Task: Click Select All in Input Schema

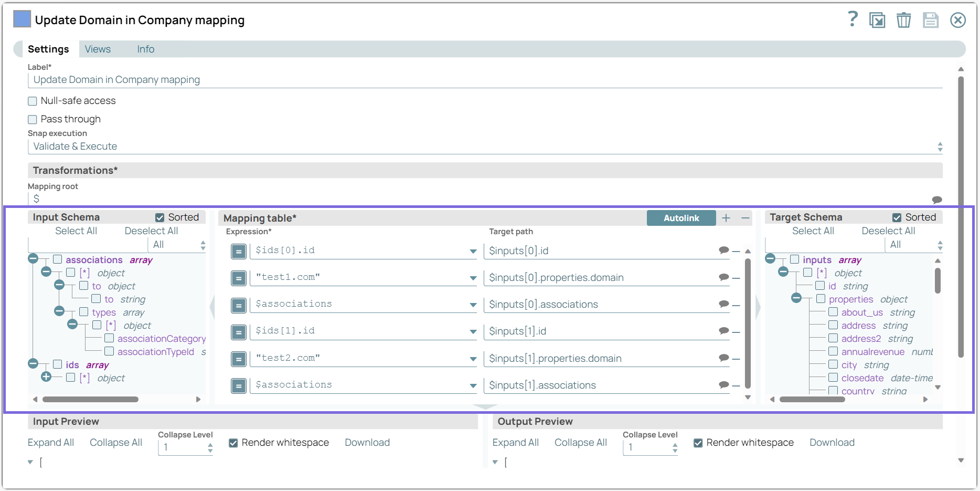Action: pos(76,231)
